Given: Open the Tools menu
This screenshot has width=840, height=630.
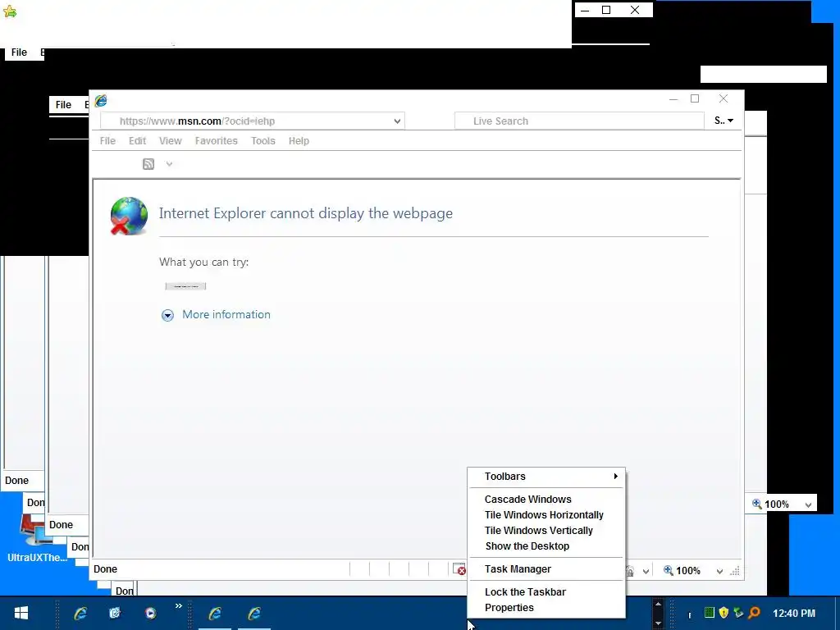Looking at the screenshot, I should click(x=263, y=141).
